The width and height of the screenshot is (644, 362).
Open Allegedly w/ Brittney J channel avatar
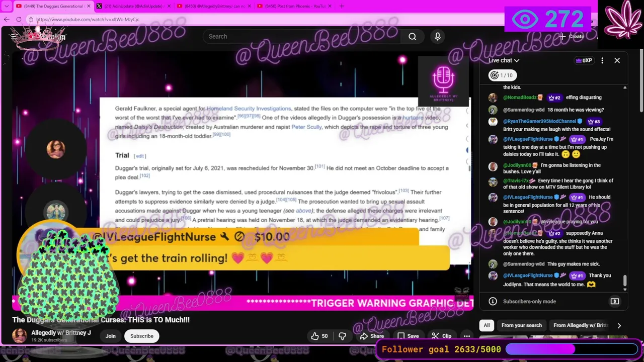(20, 336)
